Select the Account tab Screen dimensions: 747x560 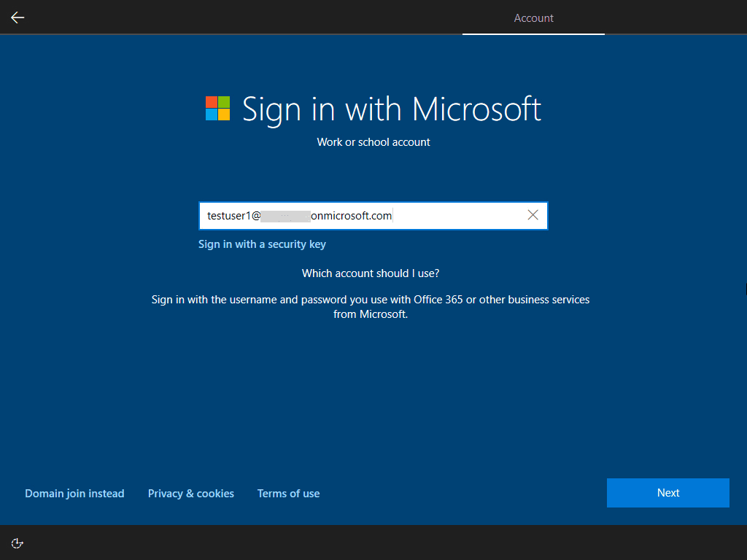(533, 18)
